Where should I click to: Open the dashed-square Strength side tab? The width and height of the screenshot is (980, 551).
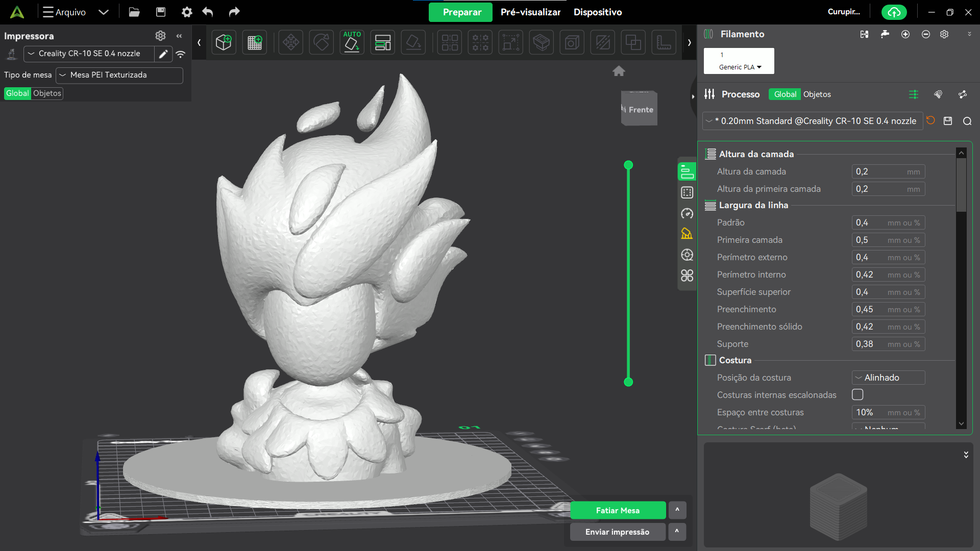click(x=687, y=193)
